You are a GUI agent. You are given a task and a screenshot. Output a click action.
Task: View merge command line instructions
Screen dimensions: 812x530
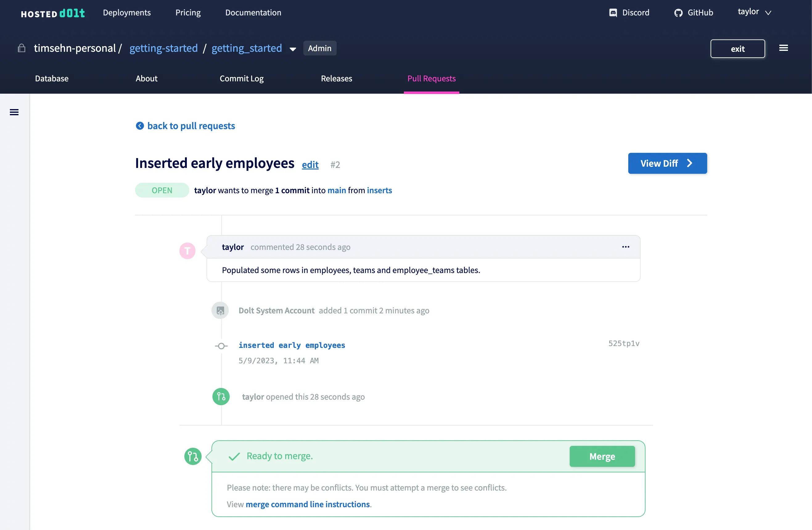coord(307,504)
